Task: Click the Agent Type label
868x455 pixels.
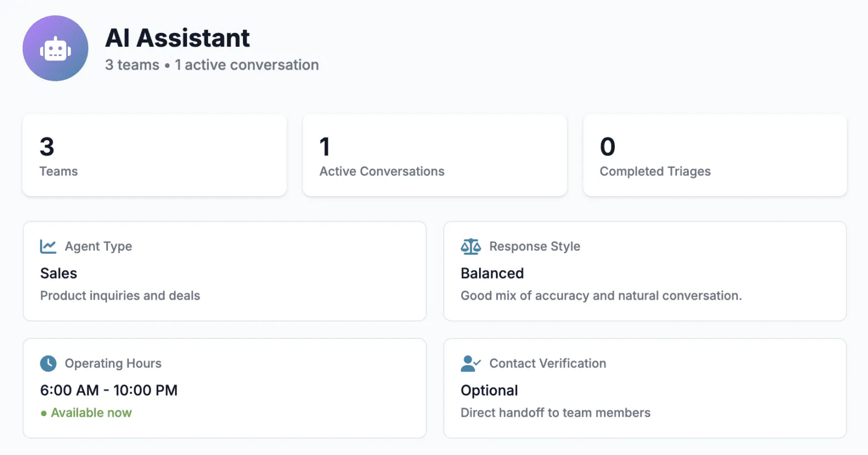Action: (98, 246)
